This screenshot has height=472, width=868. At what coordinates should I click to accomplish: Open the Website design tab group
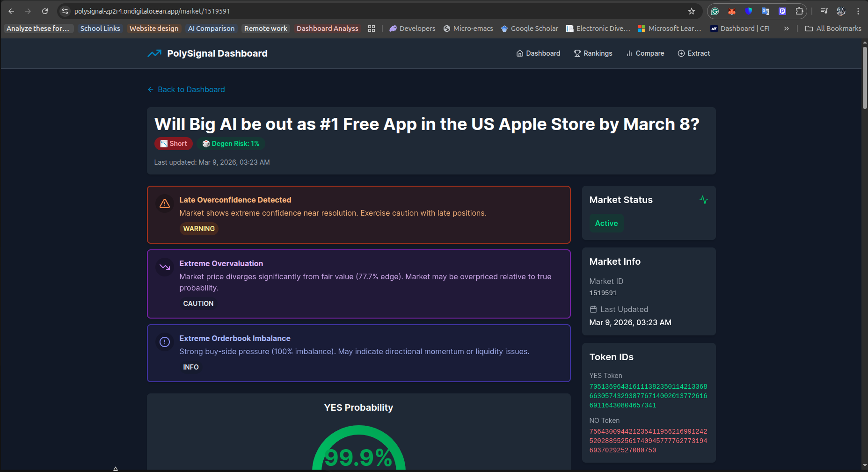coord(154,29)
